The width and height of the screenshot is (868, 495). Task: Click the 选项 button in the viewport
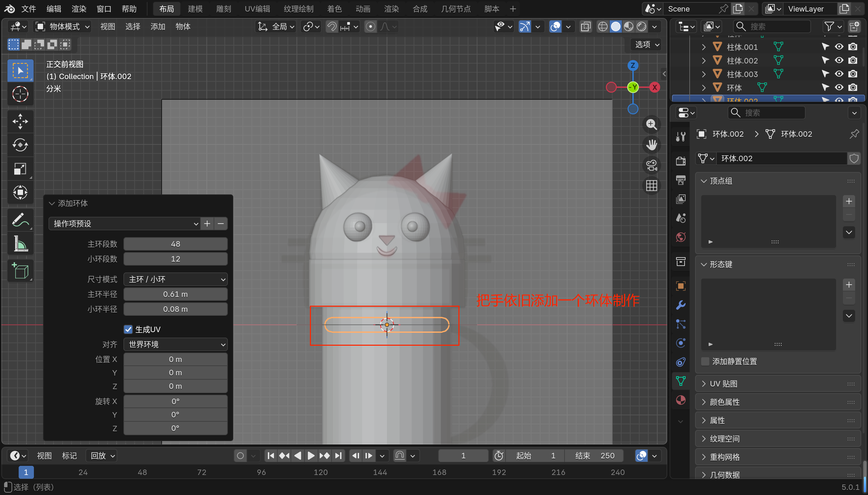pyautogui.click(x=647, y=44)
